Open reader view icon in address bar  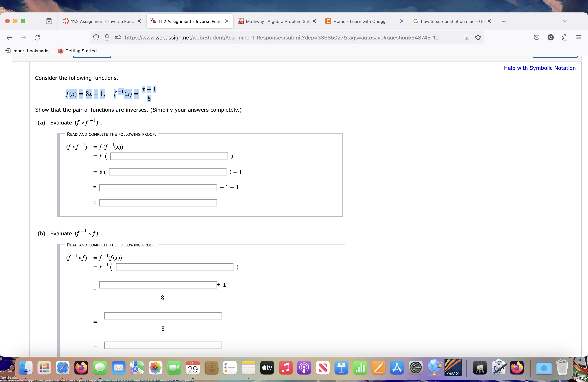pos(467,38)
